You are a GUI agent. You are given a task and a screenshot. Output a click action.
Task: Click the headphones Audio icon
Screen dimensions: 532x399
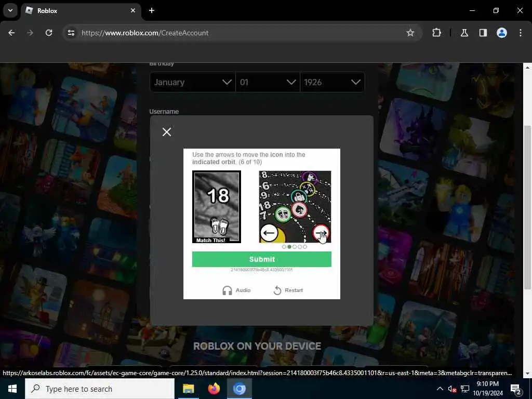click(x=227, y=290)
